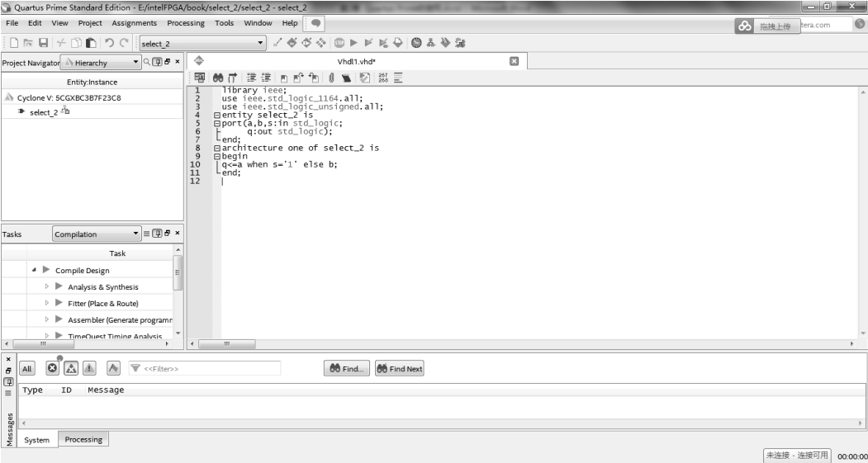Select the select_2 entity in hierarchy

pos(44,112)
